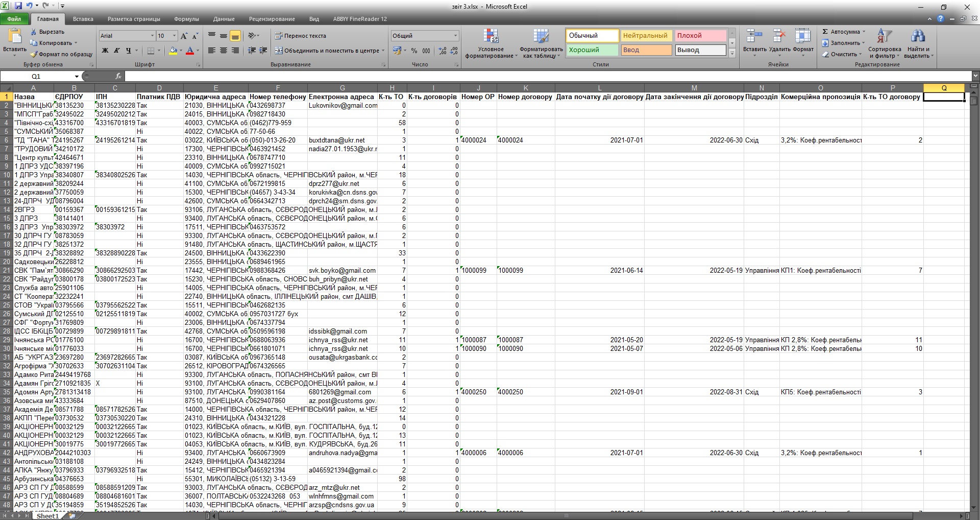Apply the Плохой cell style swatch

(700, 36)
